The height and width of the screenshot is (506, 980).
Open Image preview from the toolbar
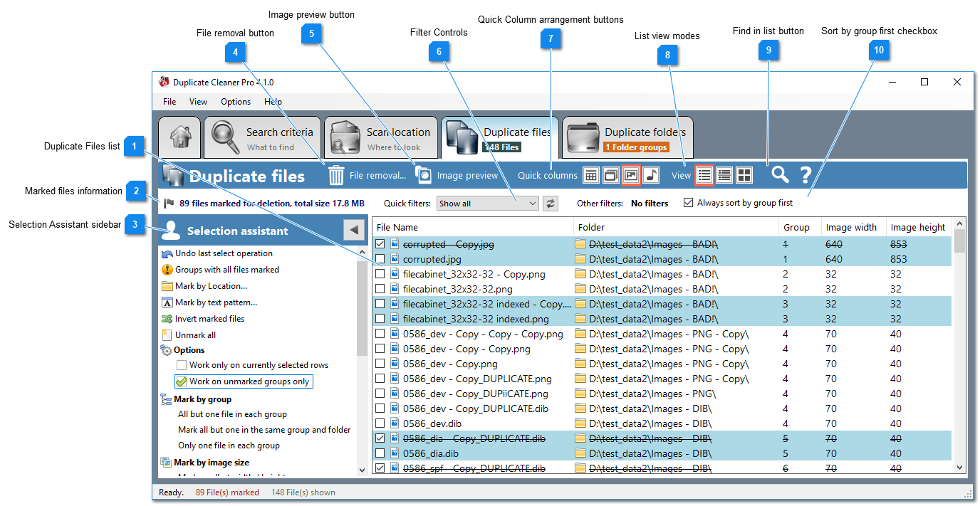click(x=423, y=175)
